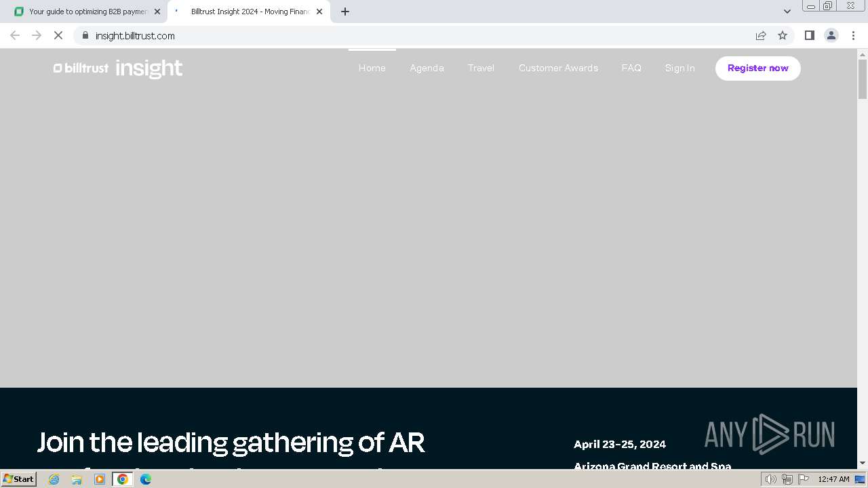Open the Windows Start menu
Viewport: 868px width, 488px height.
tap(19, 479)
